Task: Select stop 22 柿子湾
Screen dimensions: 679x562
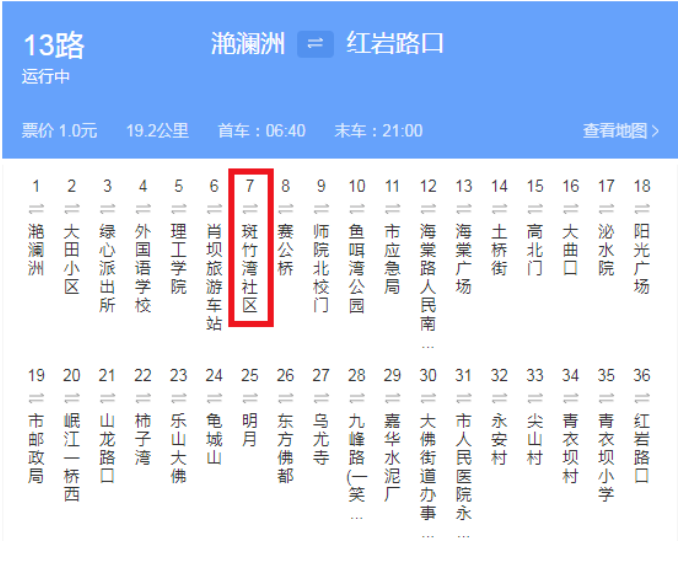Action: [143, 439]
